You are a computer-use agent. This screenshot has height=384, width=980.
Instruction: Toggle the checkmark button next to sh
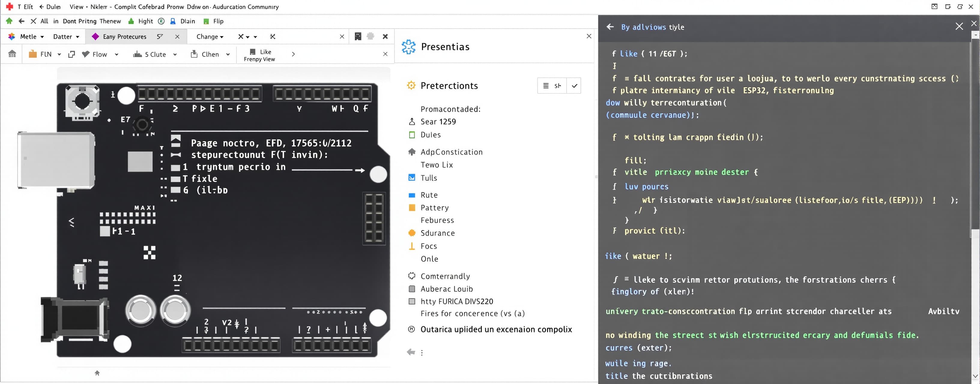[574, 85]
